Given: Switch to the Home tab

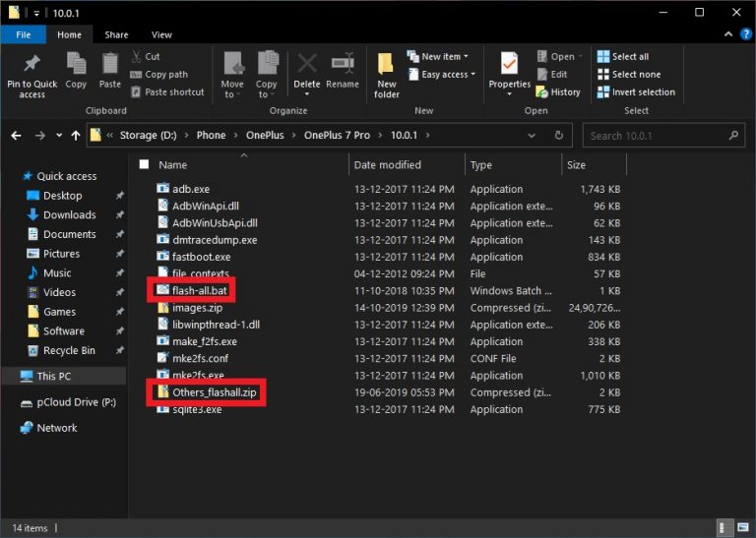Looking at the screenshot, I should 70,34.
